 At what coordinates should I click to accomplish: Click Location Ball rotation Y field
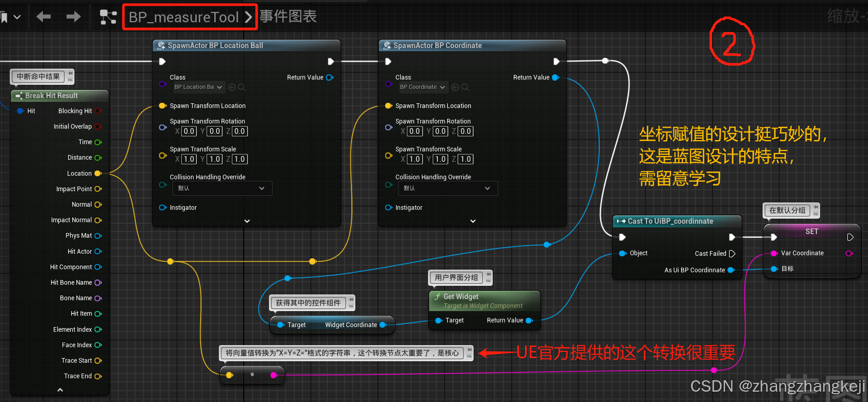(x=215, y=131)
